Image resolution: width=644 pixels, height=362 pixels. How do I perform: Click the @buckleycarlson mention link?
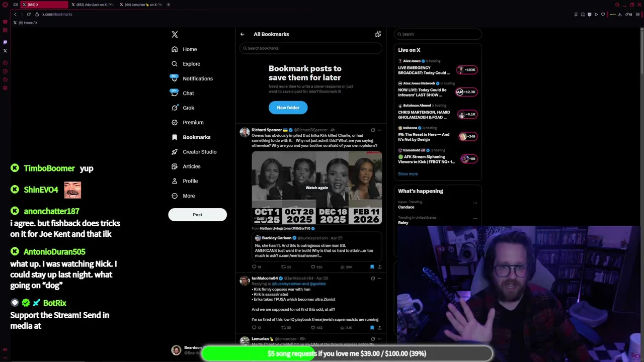[288, 284]
